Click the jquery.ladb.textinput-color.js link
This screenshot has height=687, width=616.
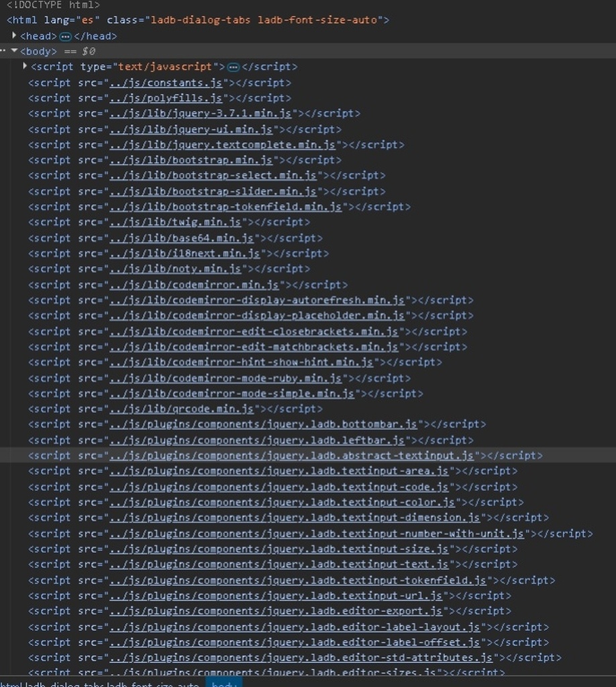pos(282,502)
